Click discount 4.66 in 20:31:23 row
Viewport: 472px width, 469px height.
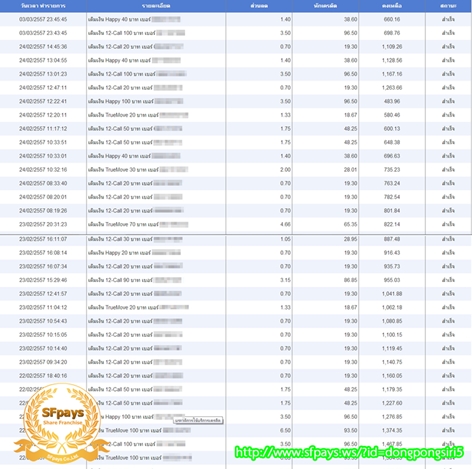(285, 224)
